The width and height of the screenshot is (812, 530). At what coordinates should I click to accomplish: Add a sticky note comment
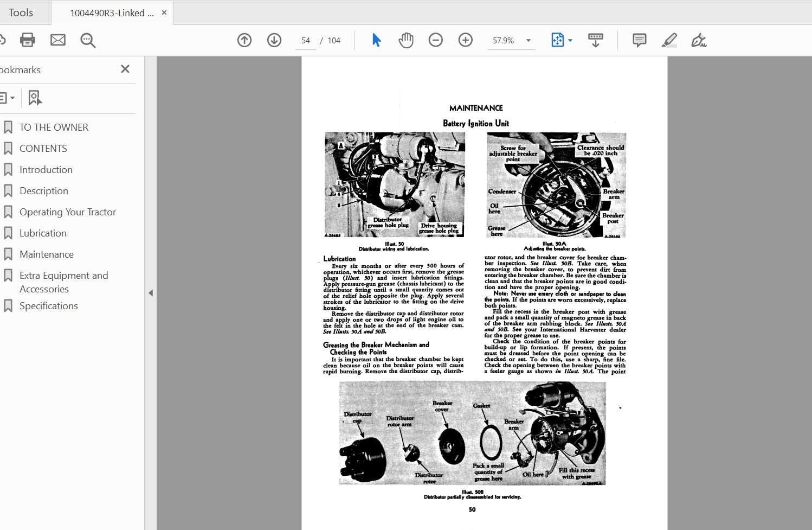click(x=640, y=40)
